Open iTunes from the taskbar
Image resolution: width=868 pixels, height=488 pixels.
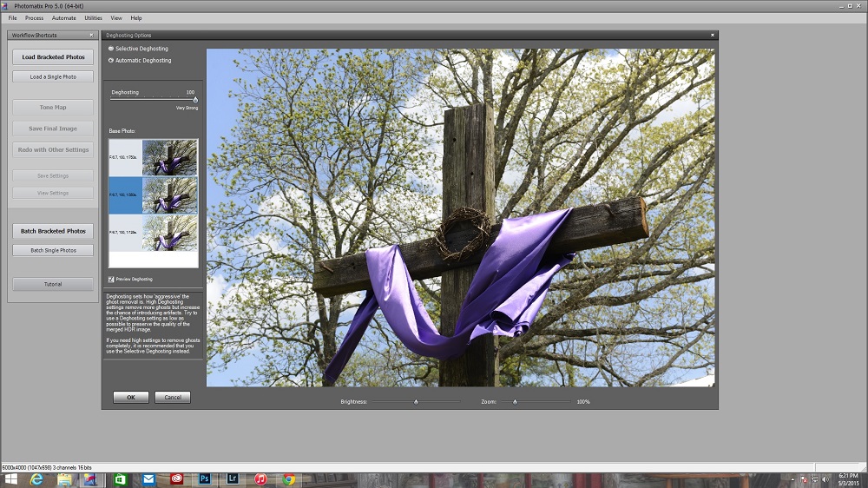click(x=260, y=479)
